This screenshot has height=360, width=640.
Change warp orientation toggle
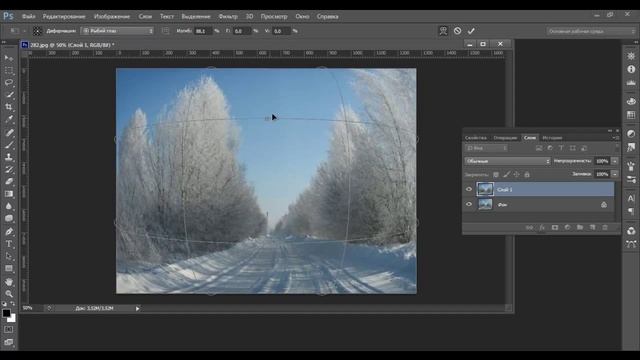[x=165, y=31]
